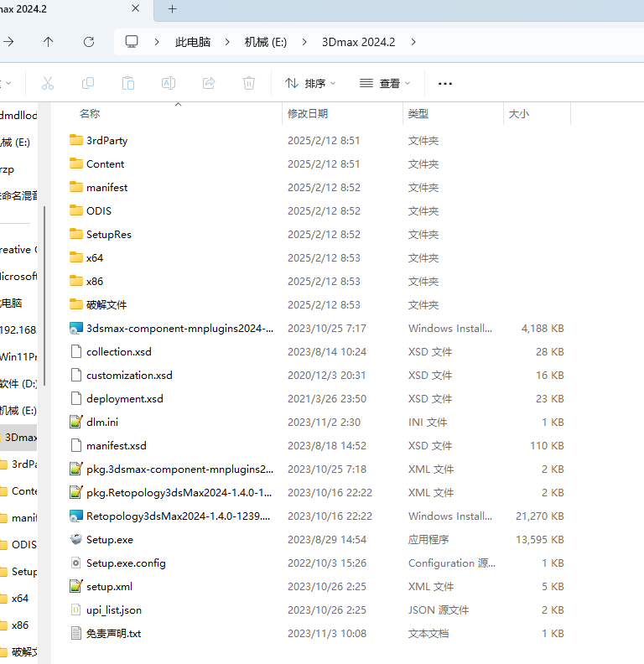Viewport: 644px width, 664px height.
Task: Sort by 名称 column header
Action: 90,113
